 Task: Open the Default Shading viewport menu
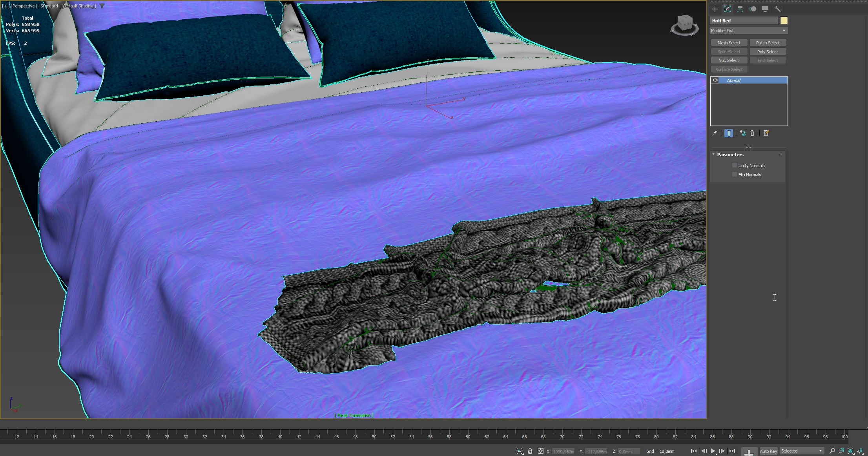point(79,6)
